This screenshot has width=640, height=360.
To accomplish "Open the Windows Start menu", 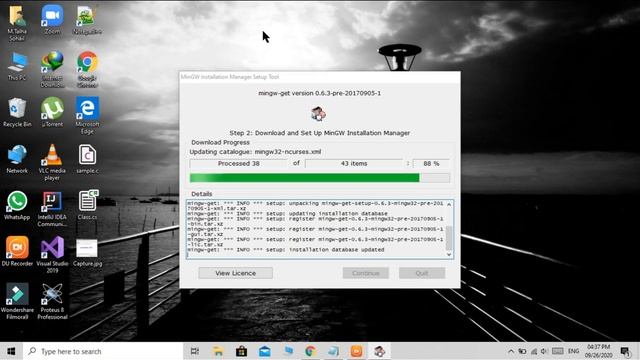I will 11,351.
